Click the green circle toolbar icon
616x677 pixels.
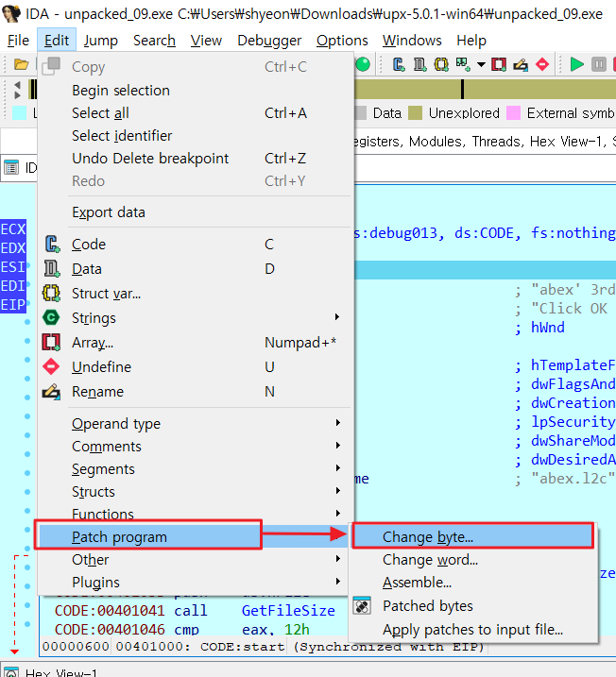(x=364, y=65)
